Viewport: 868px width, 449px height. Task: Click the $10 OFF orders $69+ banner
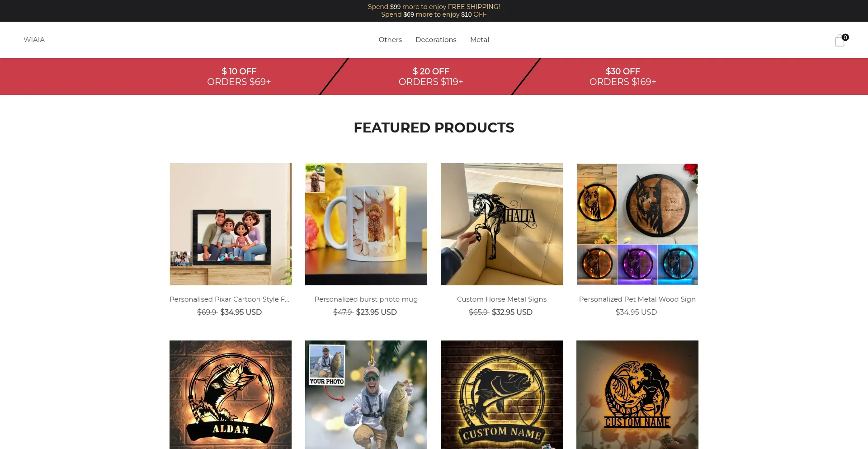point(239,76)
